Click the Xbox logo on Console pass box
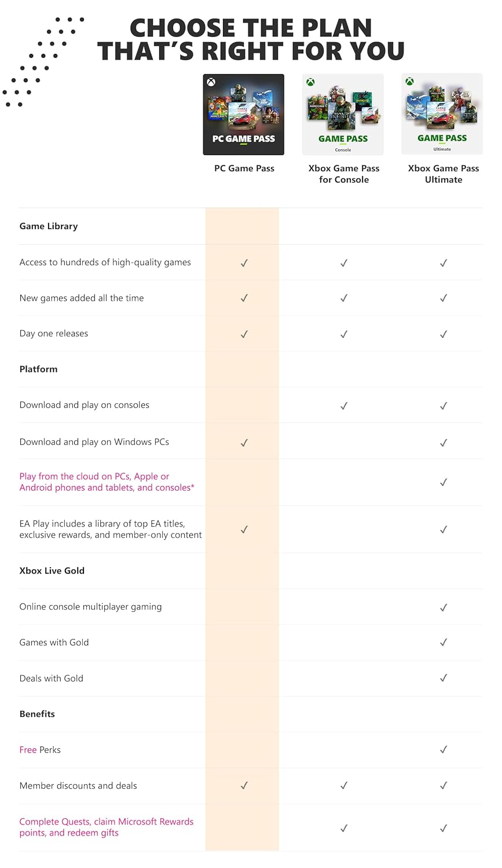 pos(311,82)
